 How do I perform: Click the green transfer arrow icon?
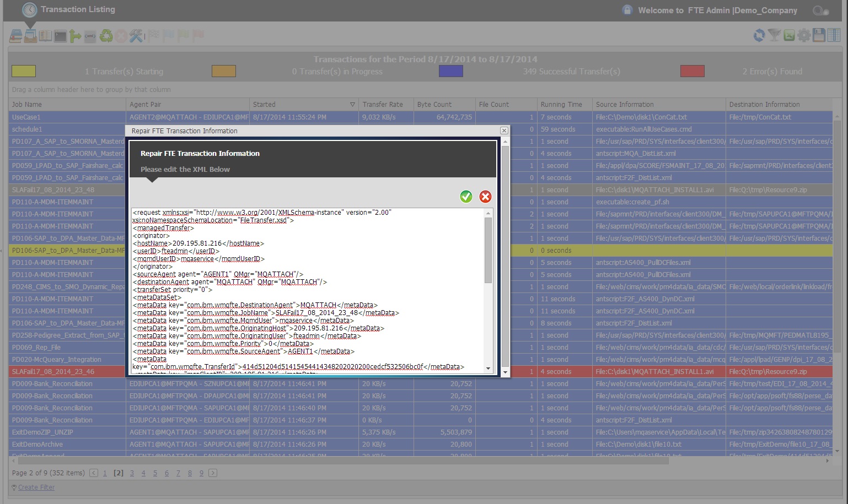74,35
